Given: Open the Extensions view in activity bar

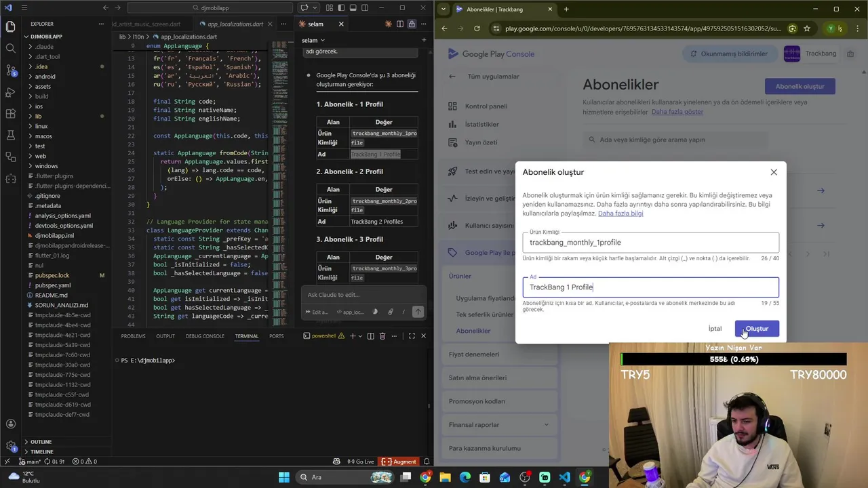Looking at the screenshot, I should click(10, 113).
